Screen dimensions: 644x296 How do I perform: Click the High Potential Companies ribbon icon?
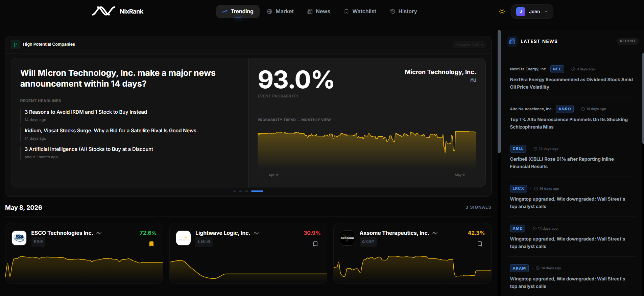coord(15,44)
